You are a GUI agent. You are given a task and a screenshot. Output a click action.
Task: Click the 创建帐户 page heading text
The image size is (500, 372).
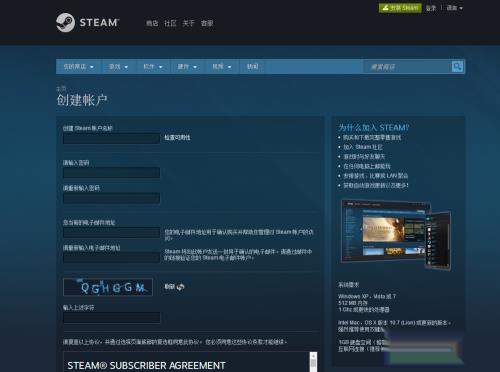pyautogui.click(x=82, y=100)
